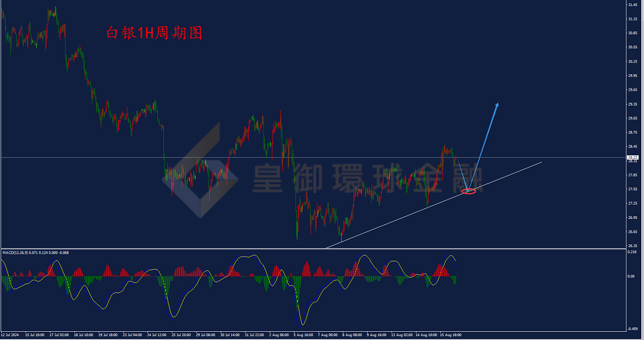This screenshot has width=644, height=340.
Task: Click the 31.45 price axis label
Action: [632, 4]
